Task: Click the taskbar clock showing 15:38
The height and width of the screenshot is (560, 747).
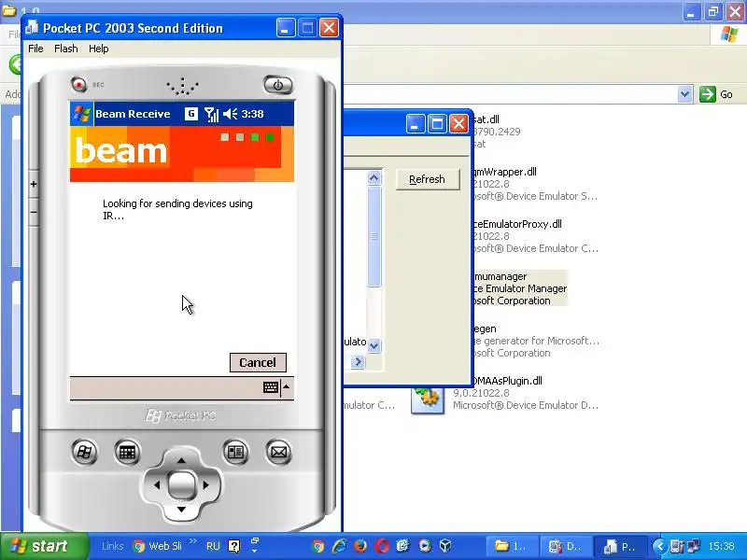Action: point(721,546)
